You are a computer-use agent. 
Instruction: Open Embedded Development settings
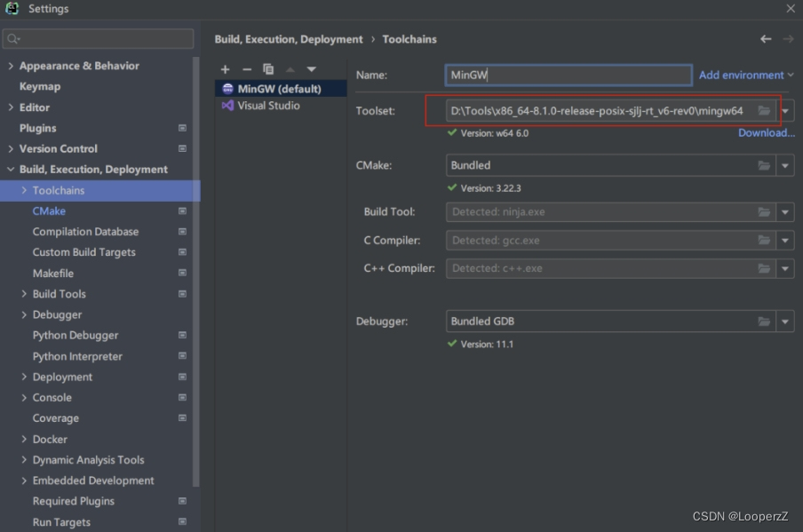point(93,480)
